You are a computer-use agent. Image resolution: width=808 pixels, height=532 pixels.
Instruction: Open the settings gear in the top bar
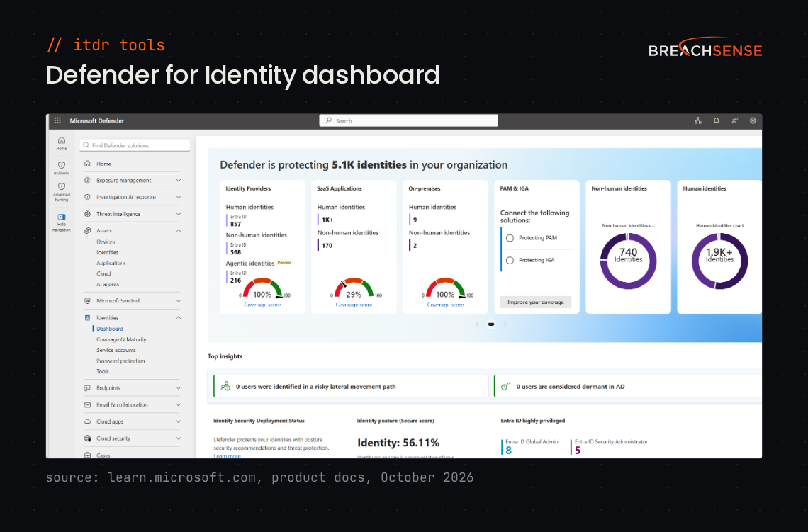[753, 120]
